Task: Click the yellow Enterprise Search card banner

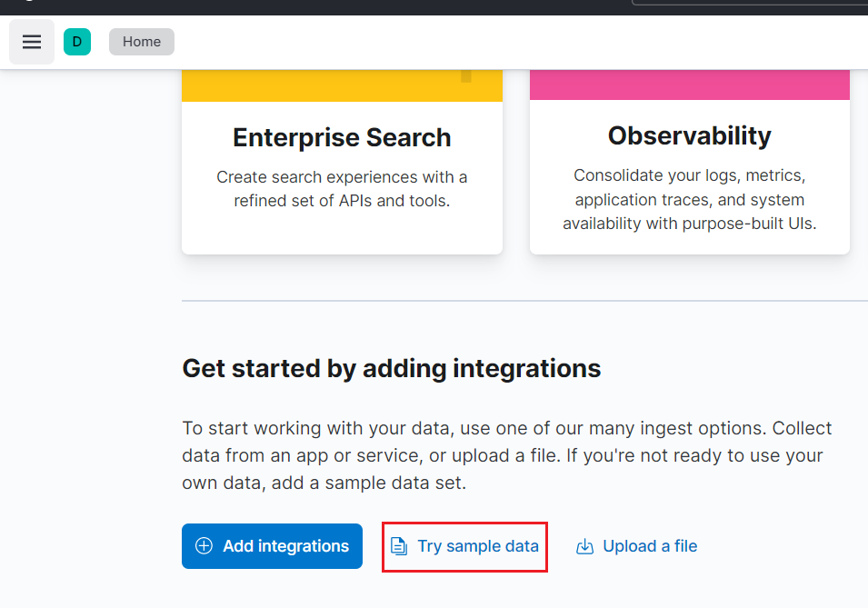Action: pyautogui.click(x=342, y=85)
